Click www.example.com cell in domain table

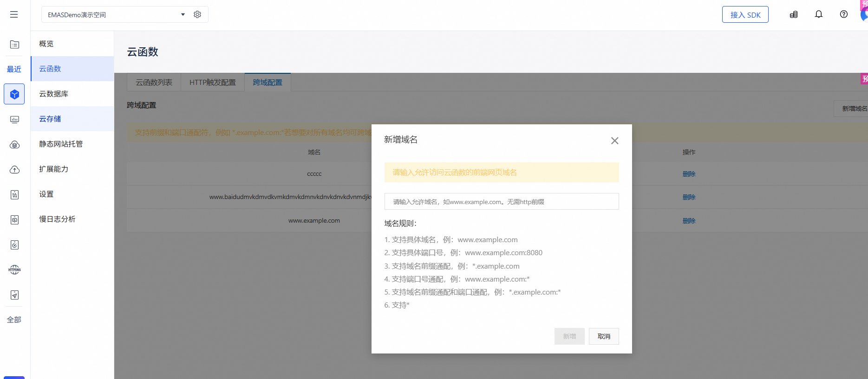coord(314,221)
